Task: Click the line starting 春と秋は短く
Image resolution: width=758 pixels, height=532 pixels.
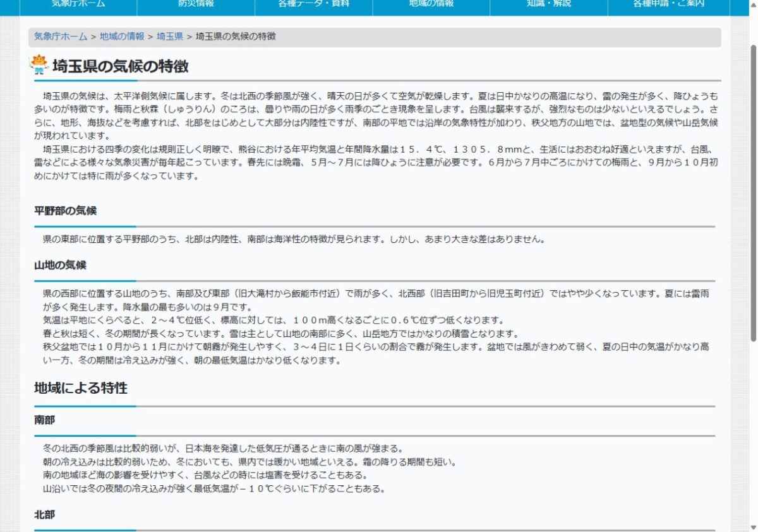Action: tap(280, 334)
